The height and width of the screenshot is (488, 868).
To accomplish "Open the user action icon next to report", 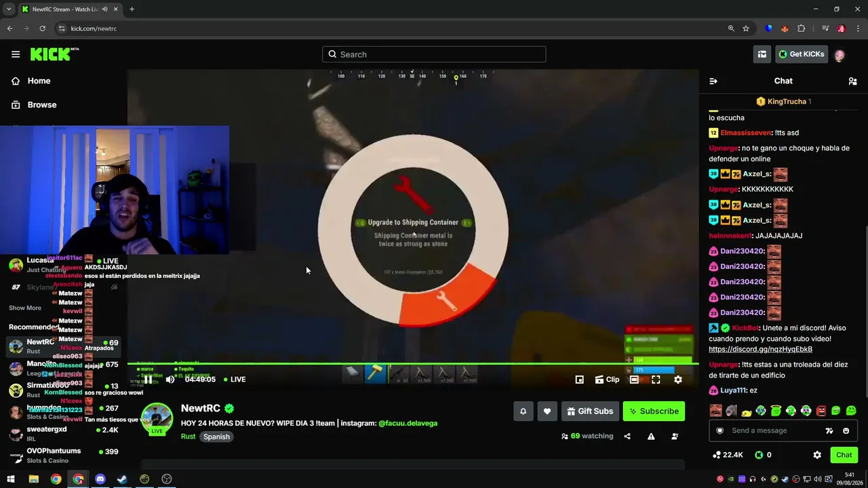I will click(x=675, y=436).
